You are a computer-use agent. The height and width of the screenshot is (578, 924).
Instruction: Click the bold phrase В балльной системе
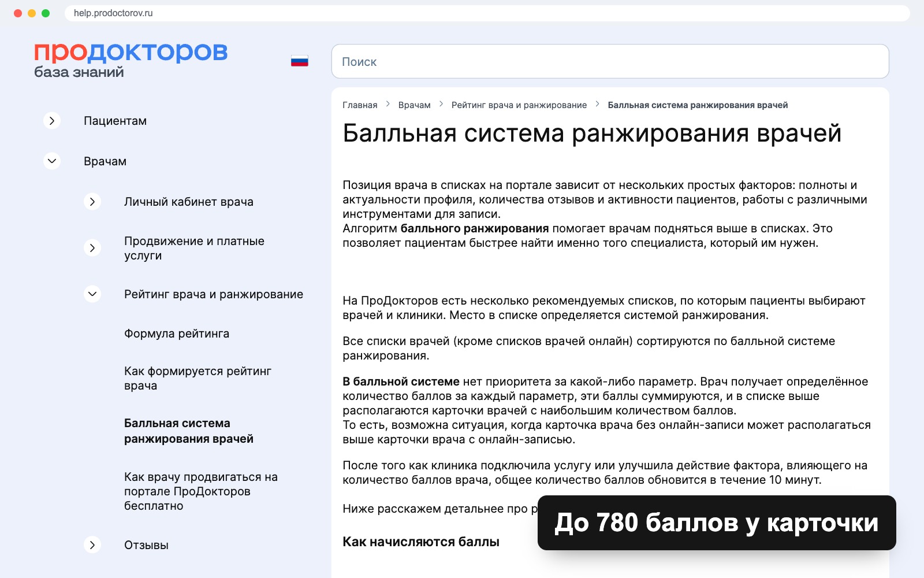pyautogui.click(x=401, y=381)
